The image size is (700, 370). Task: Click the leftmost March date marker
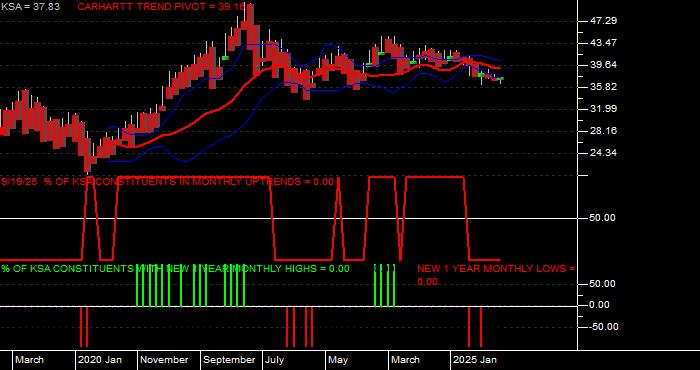(x=29, y=360)
